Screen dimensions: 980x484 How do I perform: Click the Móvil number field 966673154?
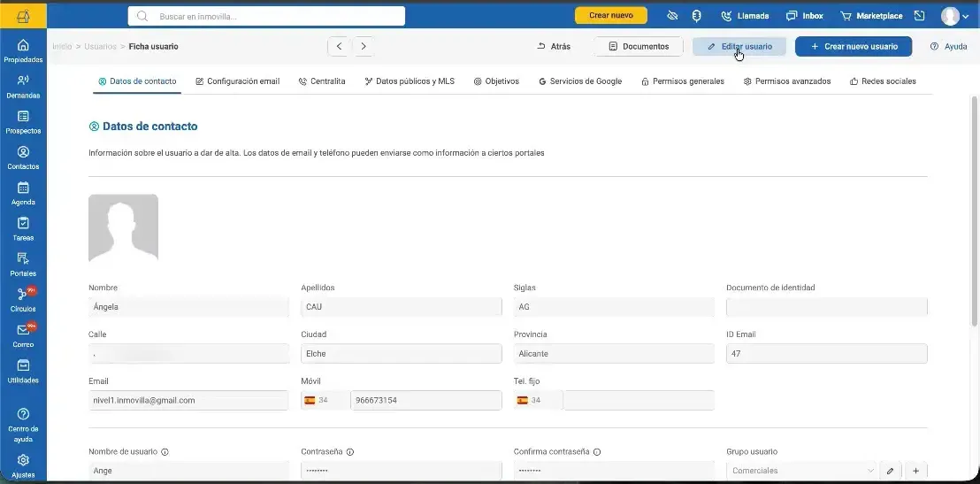tap(426, 400)
